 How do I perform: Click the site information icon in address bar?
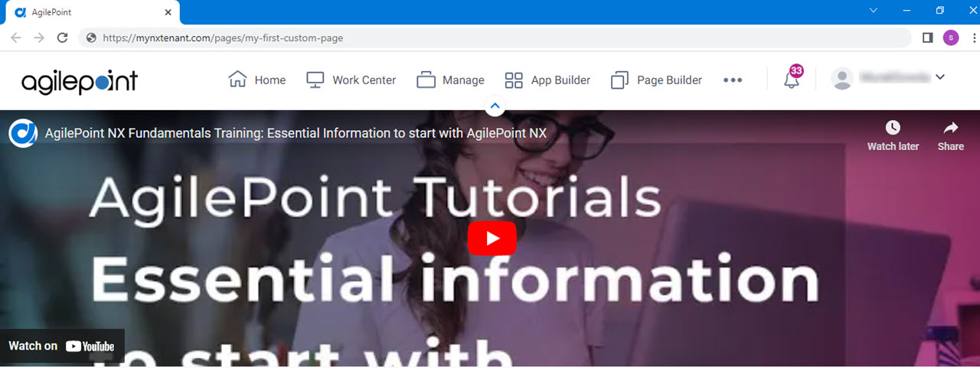[x=92, y=37]
